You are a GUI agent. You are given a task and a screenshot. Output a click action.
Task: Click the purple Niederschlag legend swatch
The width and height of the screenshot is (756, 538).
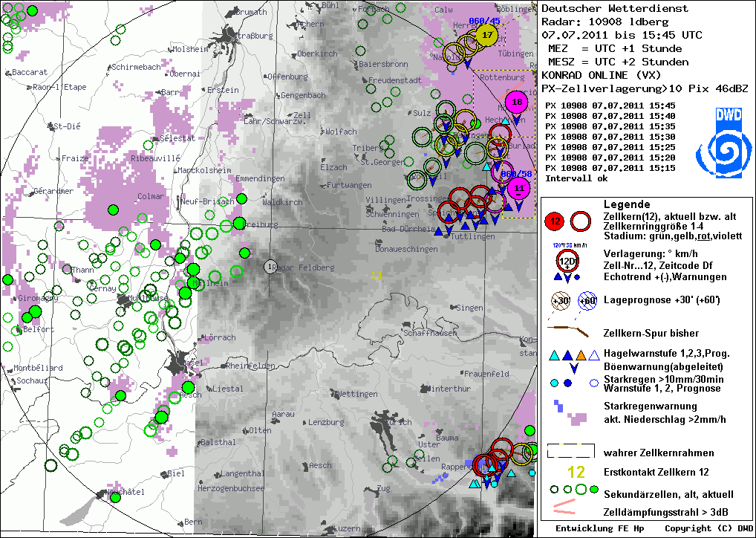[577, 418]
